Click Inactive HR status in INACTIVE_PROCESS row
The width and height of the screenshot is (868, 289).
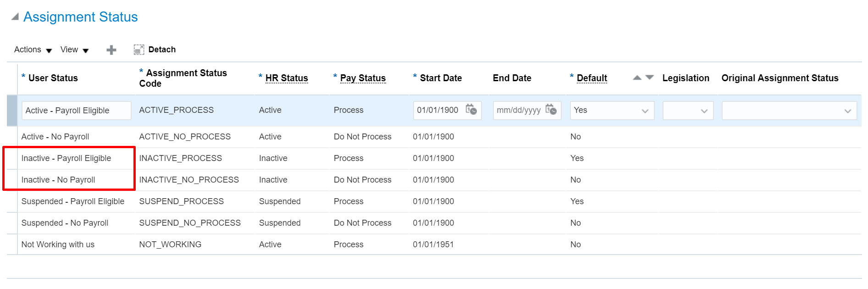(x=273, y=158)
